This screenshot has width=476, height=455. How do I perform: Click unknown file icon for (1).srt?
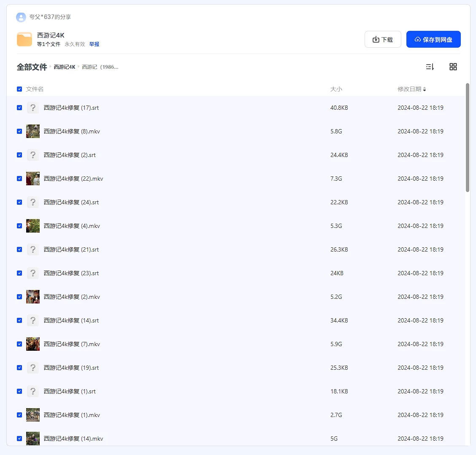33,391
